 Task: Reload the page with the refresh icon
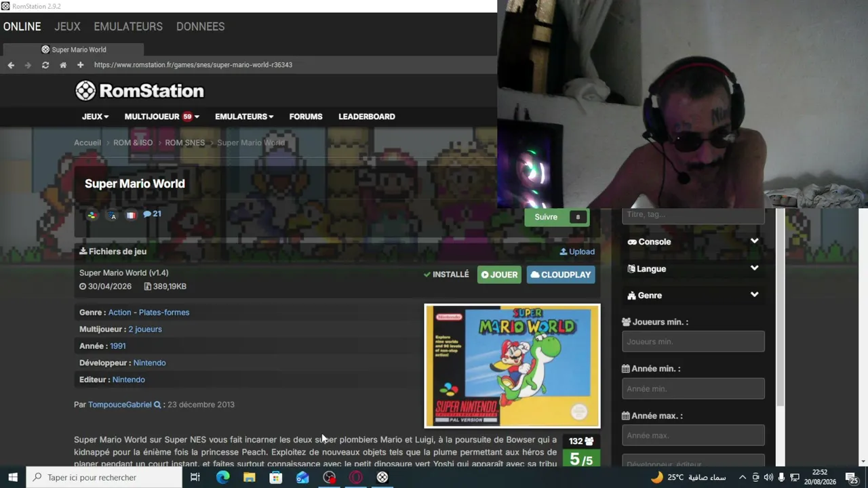[x=45, y=65]
